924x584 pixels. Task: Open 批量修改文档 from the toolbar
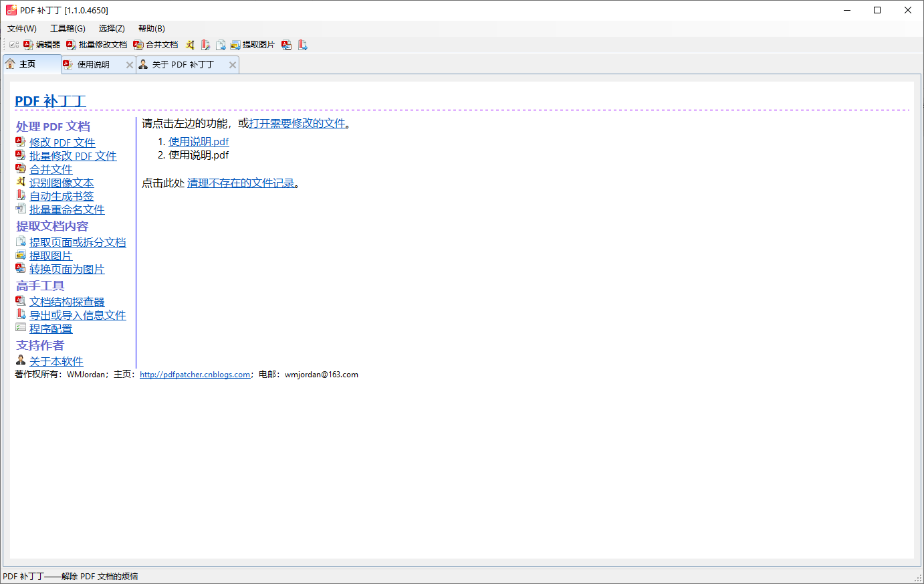click(x=97, y=45)
